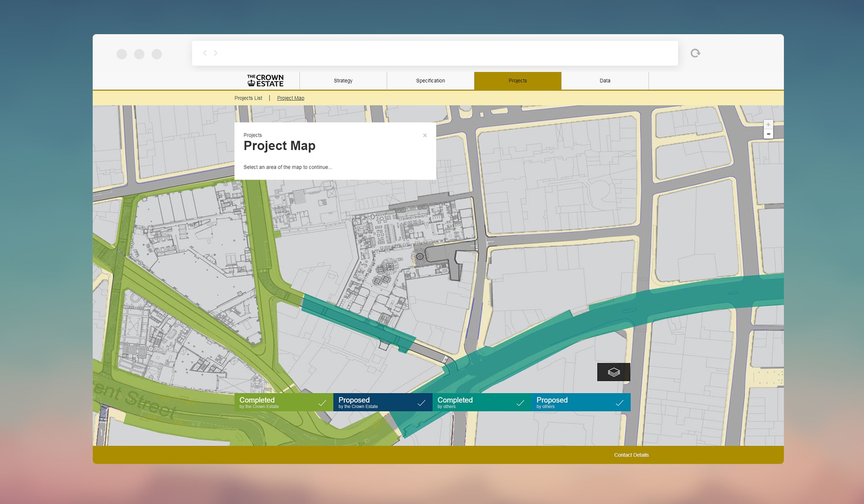The width and height of the screenshot is (864, 504).
Task: Toggle Proposed by others filter
Action: click(580, 402)
